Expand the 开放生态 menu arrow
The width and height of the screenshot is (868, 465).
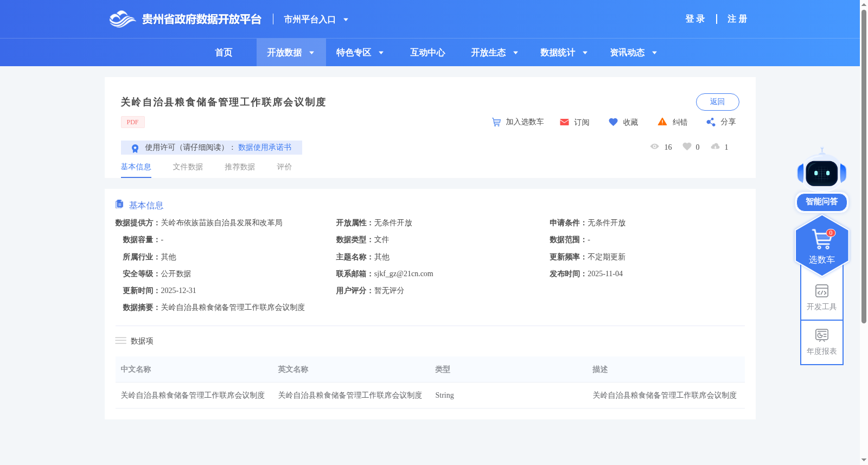[x=515, y=53]
